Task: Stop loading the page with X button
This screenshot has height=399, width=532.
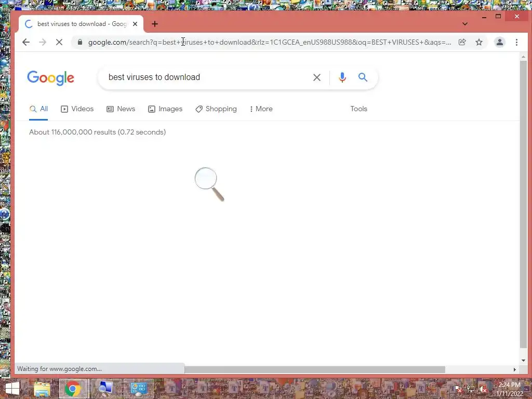Action: [x=59, y=42]
